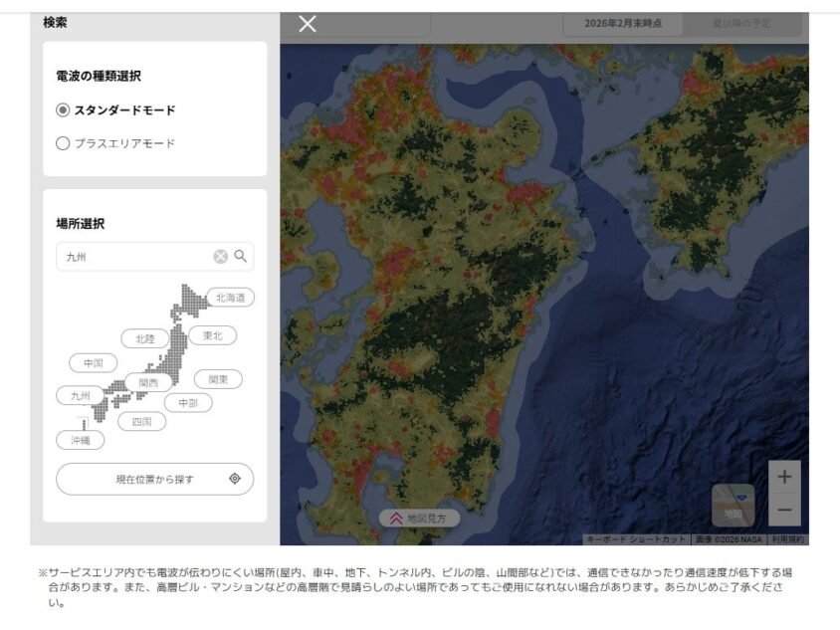The image size is (840, 630).
Task: Choose 北海道 region on Japan map
Action: coord(230,297)
